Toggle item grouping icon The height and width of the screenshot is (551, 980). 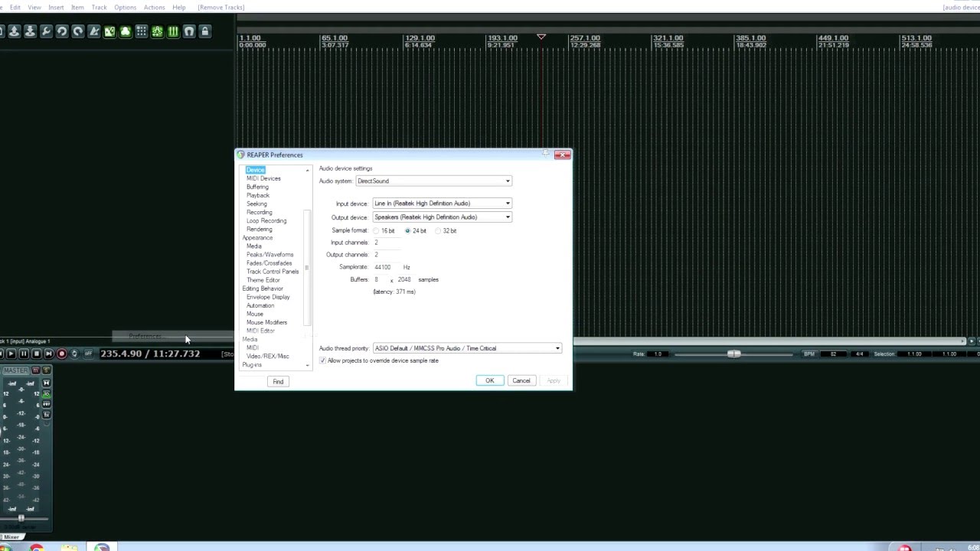[126, 31]
